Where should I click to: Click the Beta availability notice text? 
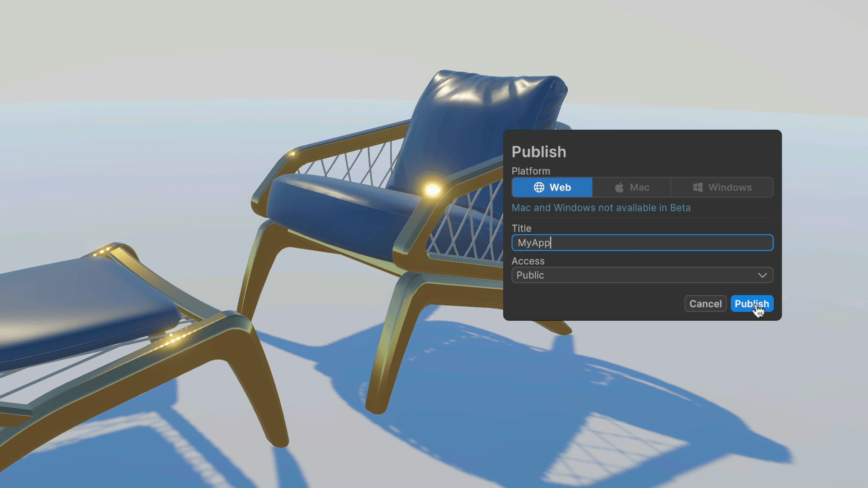(601, 208)
